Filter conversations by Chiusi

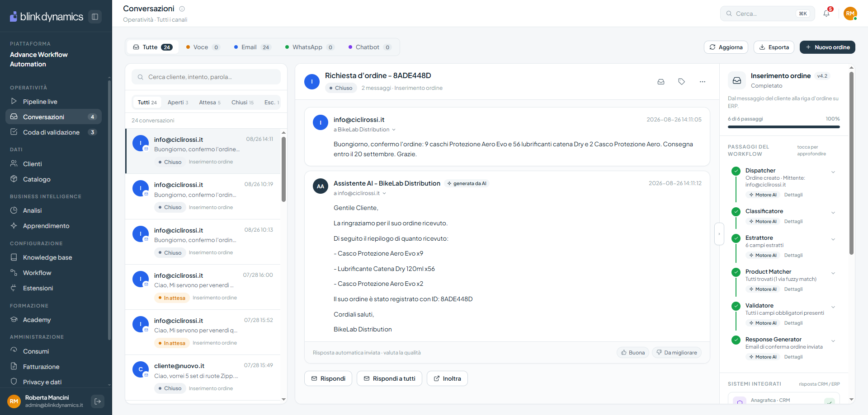pos(242,103)
